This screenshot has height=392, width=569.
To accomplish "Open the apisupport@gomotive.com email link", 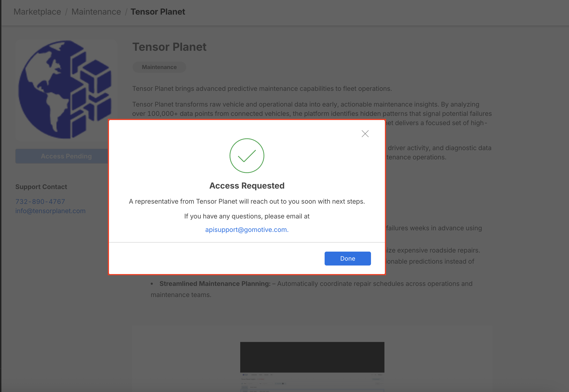I will (246, 230).
